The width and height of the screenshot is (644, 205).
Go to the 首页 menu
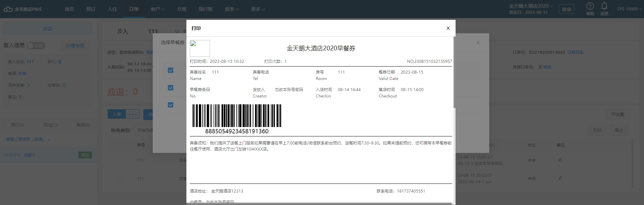click(x=69, y=9)
